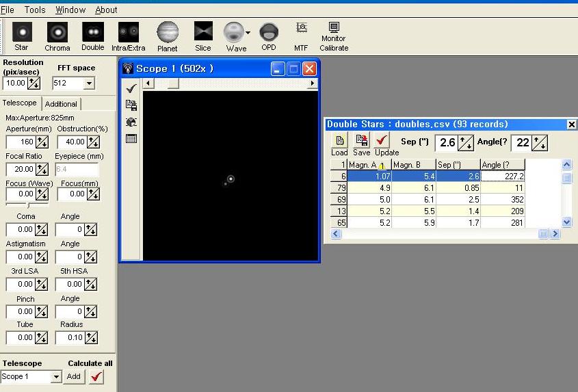Open the Chroma simulation tool
Screen dimensions: 578x392
pyautogui.click(x=57, y=36)
